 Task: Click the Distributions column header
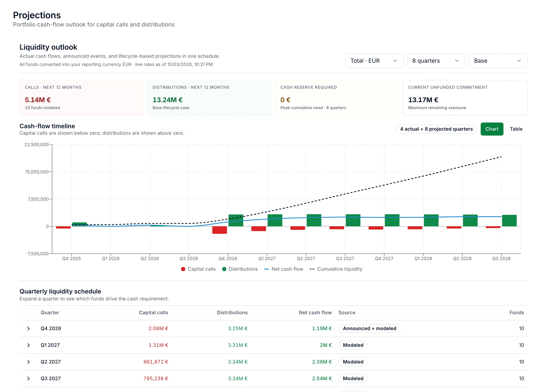coord(232,313)
